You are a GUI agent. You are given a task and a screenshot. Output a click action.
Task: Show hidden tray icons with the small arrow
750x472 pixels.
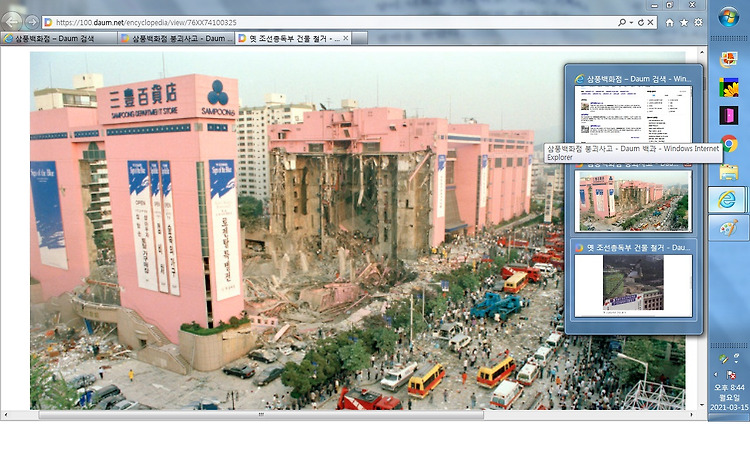(716, 374)
